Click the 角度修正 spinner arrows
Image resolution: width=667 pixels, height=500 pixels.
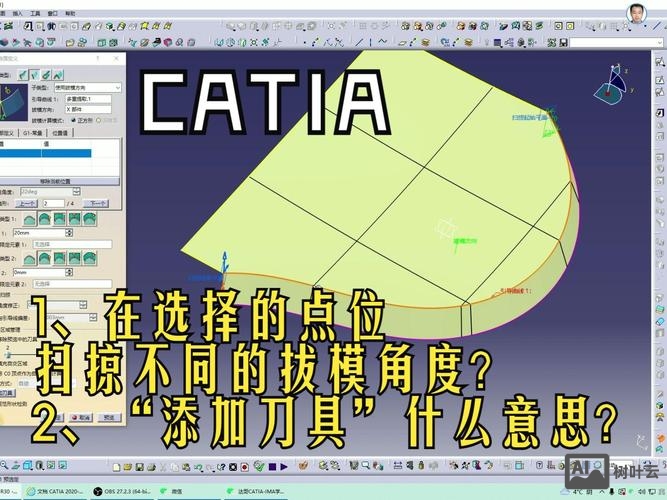pos(83,305)
